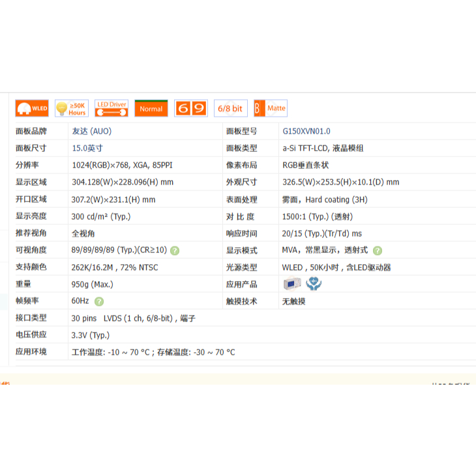This screenshot has width=476, height=476.
Task: Click the orange Normal badge
Action: [x=151, y=108]
